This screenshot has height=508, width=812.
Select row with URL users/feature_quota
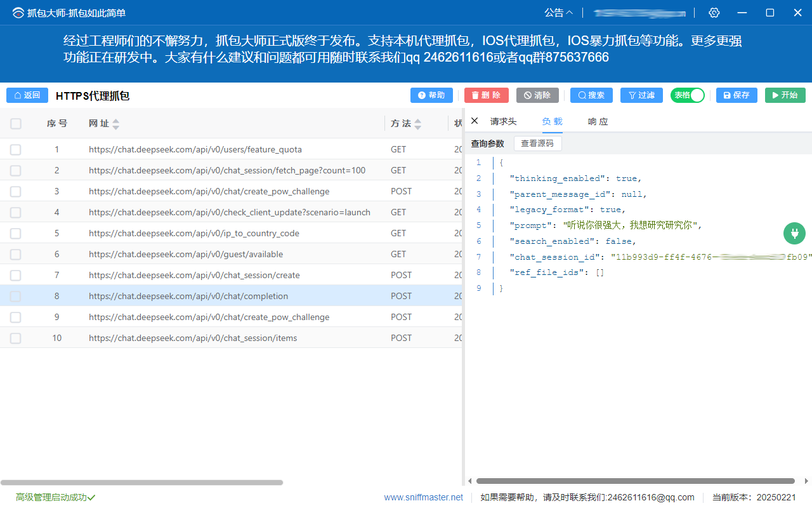[x=231, y=150]
